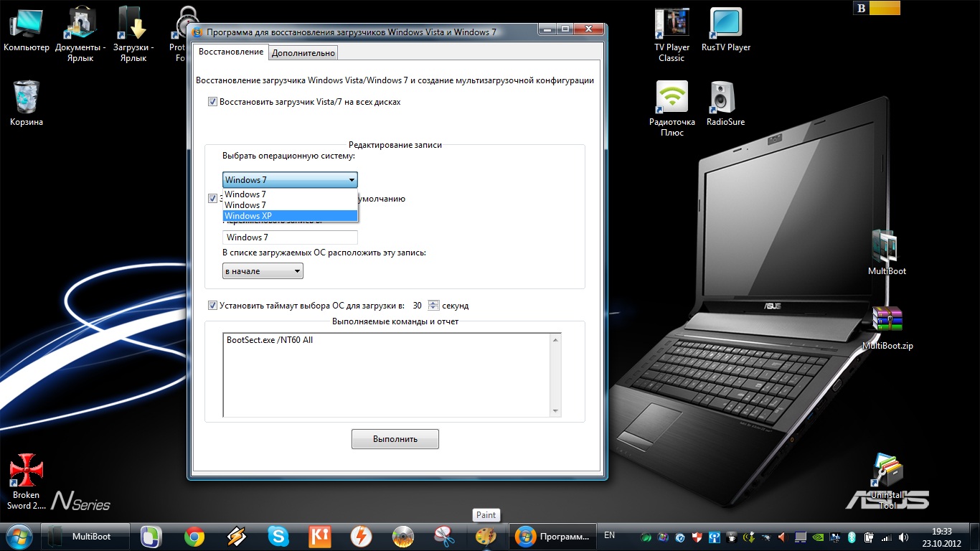Launch the RusTV Player desktop icon
The width and height of the screenshot is (980, 551).
tap(726, 30)
